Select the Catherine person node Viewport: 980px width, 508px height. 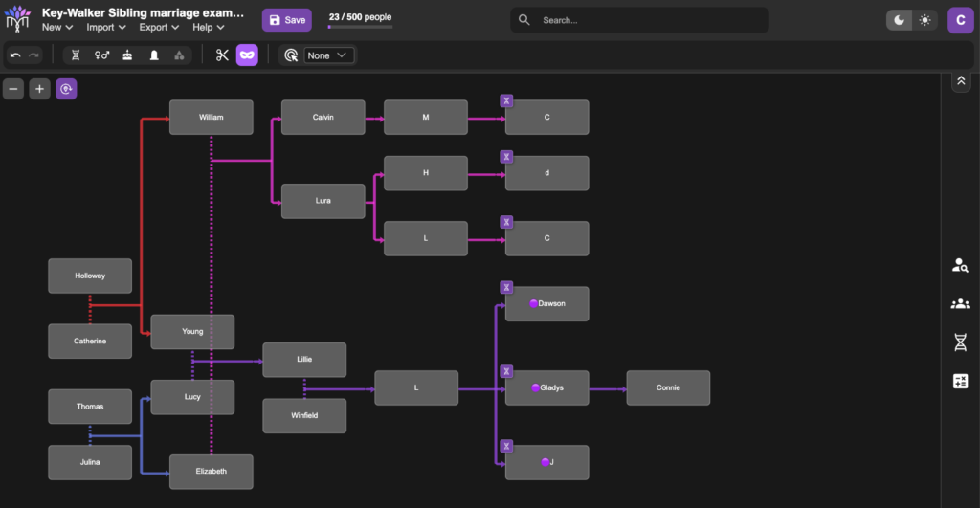click(x=90, y=342)
